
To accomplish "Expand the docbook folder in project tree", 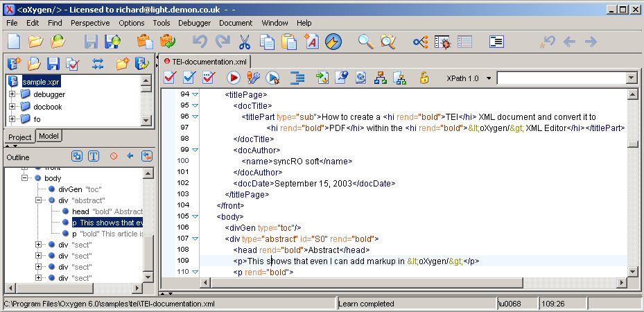I will [12, 107].
